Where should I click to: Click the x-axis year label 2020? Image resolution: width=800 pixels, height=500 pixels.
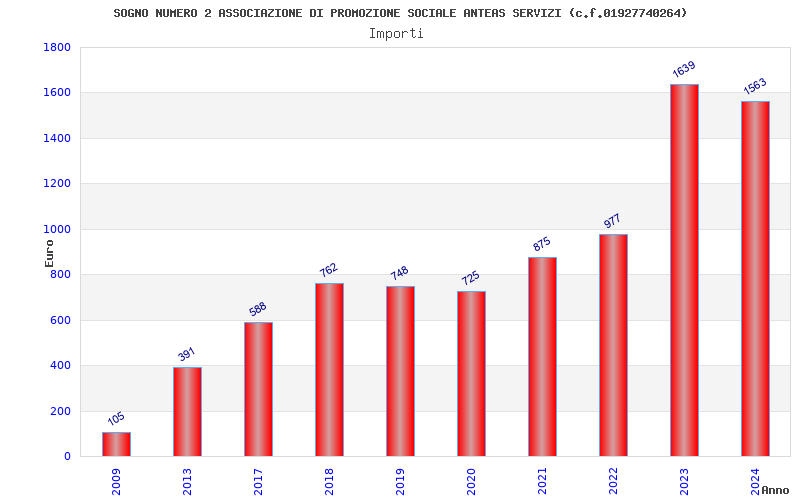pyautogui.click(x=471, y=482)
